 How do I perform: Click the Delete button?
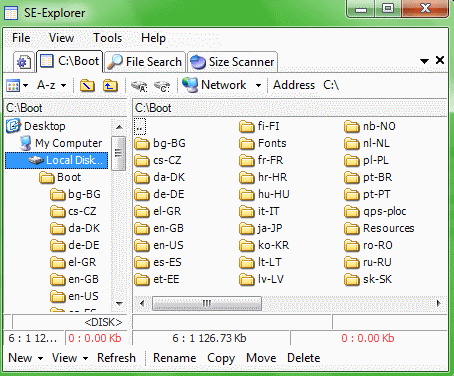click(x=303, y=358)
